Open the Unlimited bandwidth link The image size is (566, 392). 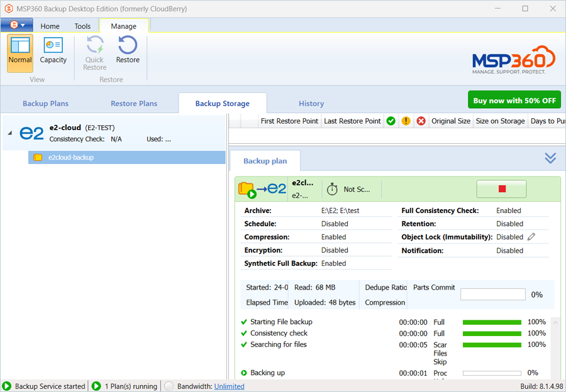click(229, 386)
